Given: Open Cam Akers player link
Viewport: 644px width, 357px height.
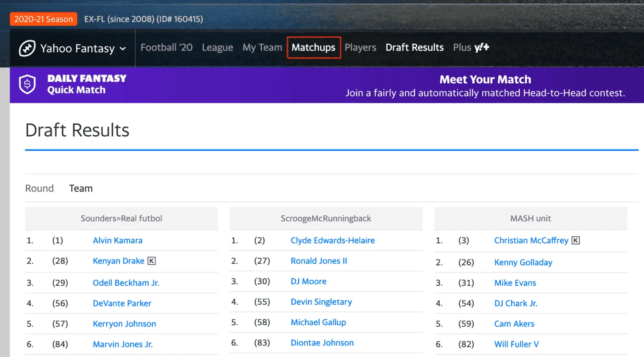Looking at the screenshot, I should pyautogui.click(x=514, y=323).
